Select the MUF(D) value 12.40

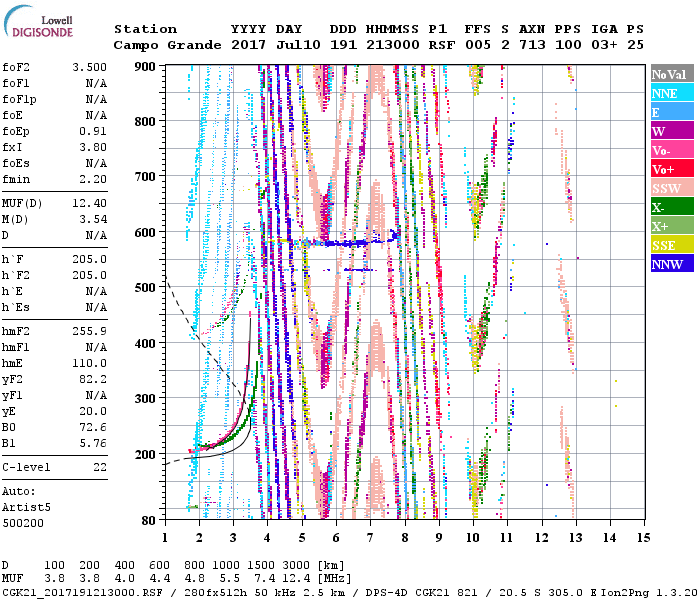[x=90, y=204]
